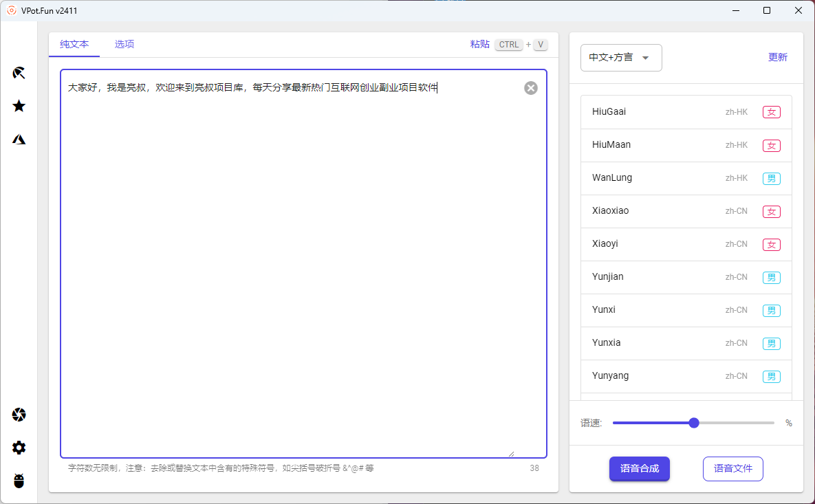Click the 语音合成 button
Screen dimensions: 815x504
(639, 468)
